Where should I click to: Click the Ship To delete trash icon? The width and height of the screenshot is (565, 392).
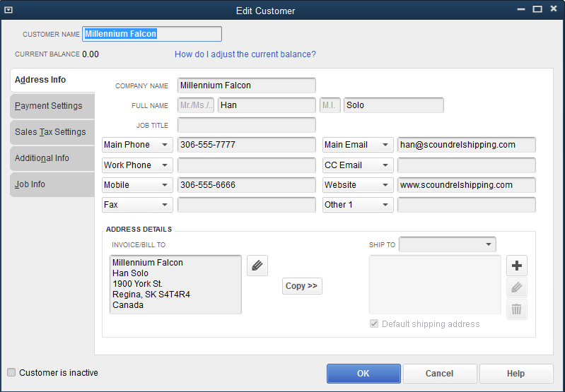coord(517,309)
